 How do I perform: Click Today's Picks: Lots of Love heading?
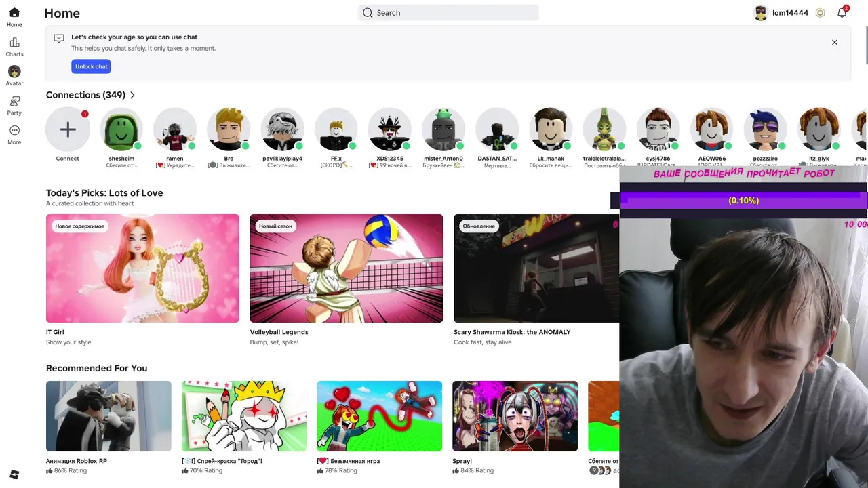click(x=104, y=193)
